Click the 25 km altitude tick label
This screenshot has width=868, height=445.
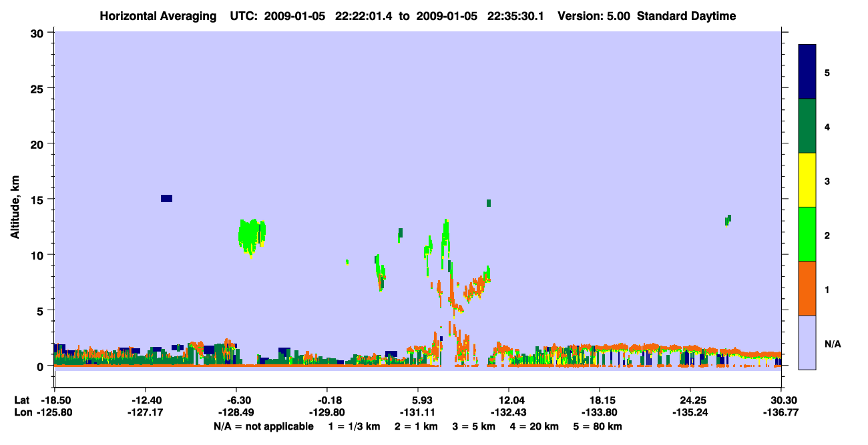38,88
